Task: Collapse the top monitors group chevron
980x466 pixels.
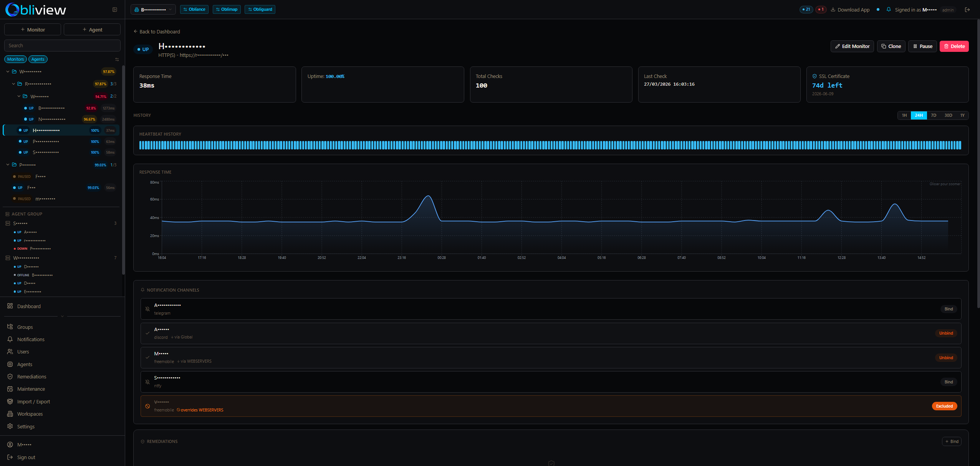Action: tap(7, 71)
